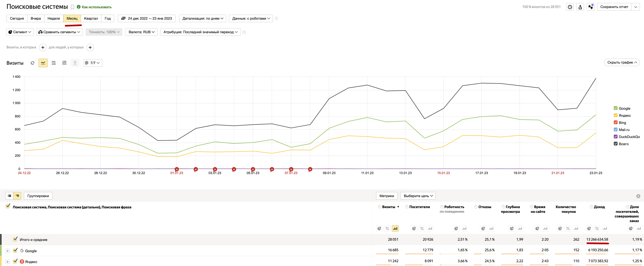Toggle the Яндекс row checkbox
The image size is (644, 266).
(15, 261)
